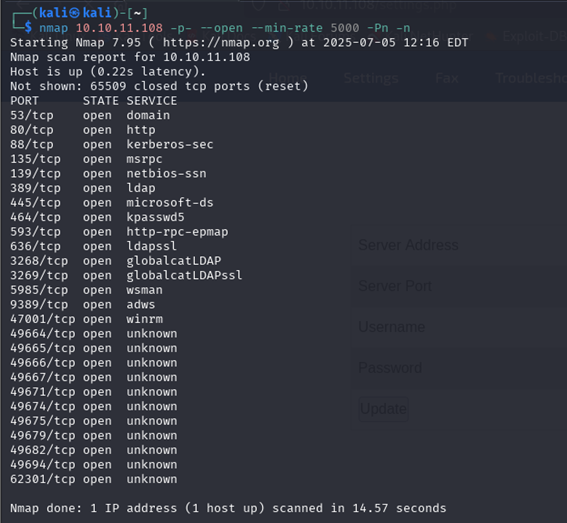Click the microsoft-ds service name
This screenshot has height=523, width=567.
pyautogui.click(x=170, y=203)
